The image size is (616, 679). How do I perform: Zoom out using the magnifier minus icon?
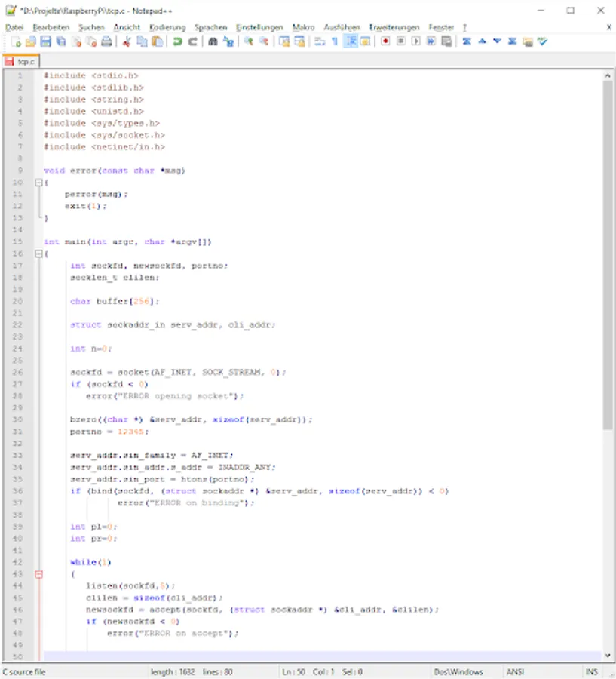[x=264, y=41]
